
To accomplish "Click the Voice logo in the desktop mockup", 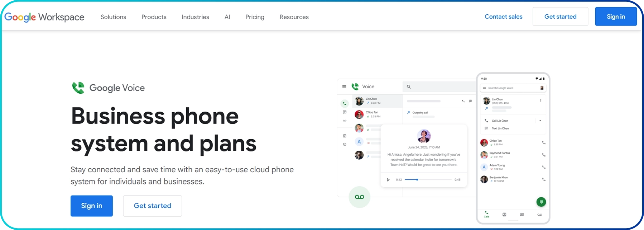I will click(x=355, y=86).
